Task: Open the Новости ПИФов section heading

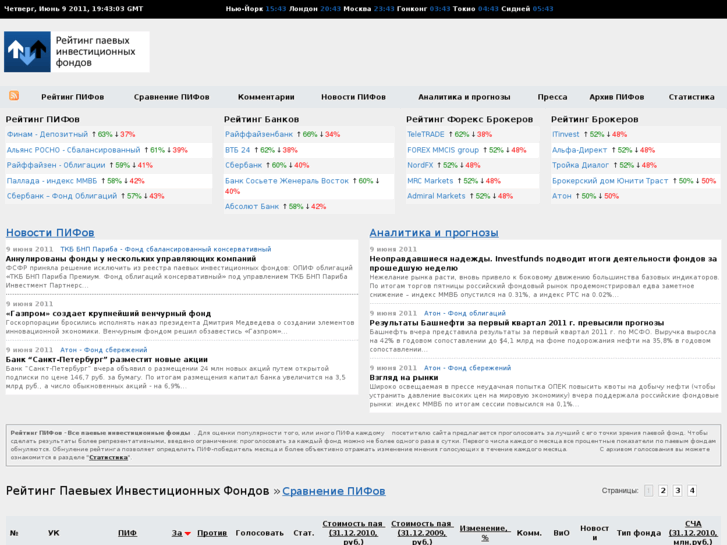Action: (x=50, y=233)
